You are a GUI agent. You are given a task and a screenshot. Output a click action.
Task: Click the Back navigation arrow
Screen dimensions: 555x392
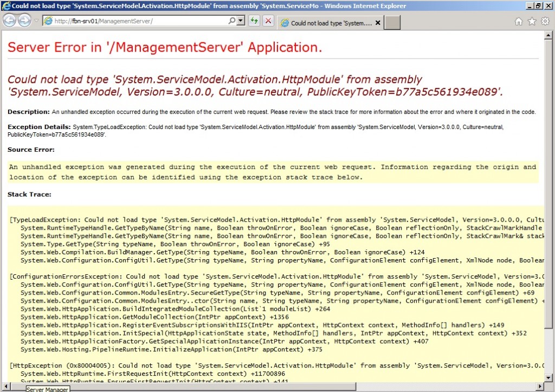tap(9, 21)
